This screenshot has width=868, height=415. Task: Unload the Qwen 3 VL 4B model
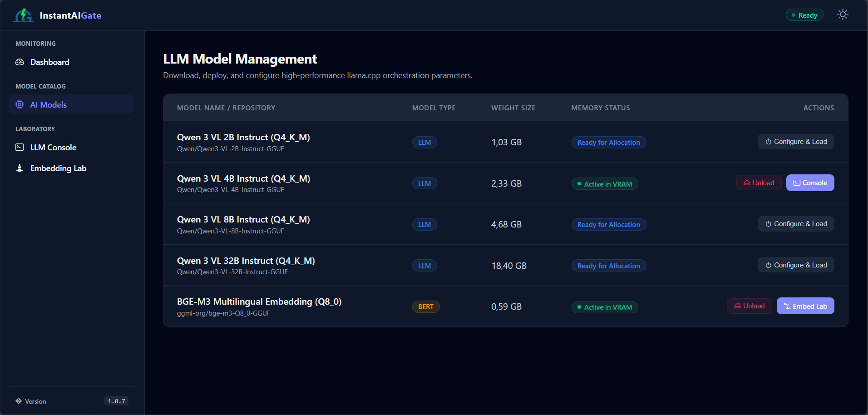pyautogui.click(x=759, y=183)
